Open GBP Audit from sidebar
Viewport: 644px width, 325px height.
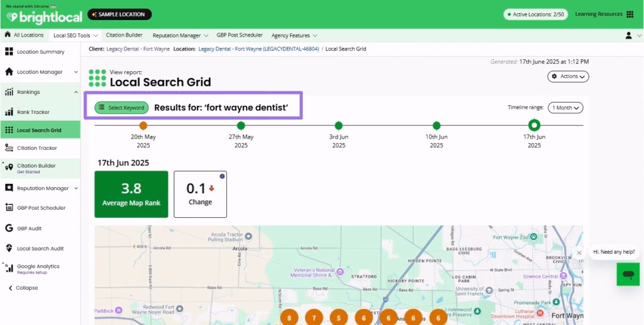(x=29, y=228)
